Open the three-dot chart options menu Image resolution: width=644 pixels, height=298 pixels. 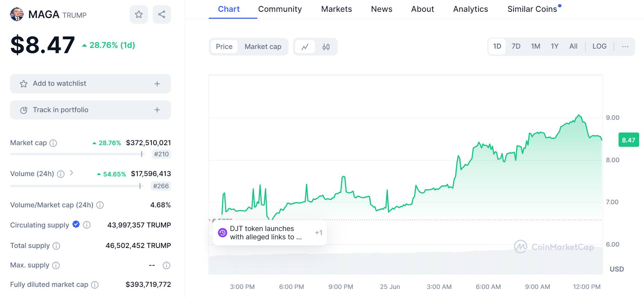coord(625,47)
